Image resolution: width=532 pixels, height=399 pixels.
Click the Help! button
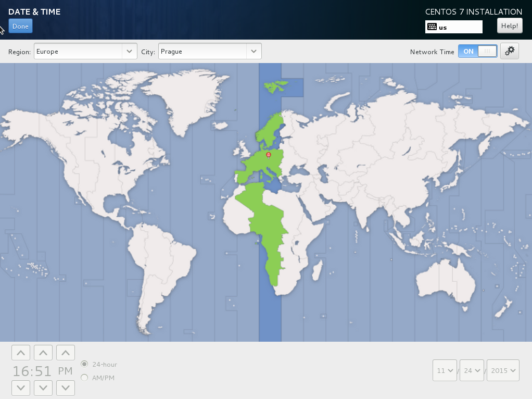(510, 26)
